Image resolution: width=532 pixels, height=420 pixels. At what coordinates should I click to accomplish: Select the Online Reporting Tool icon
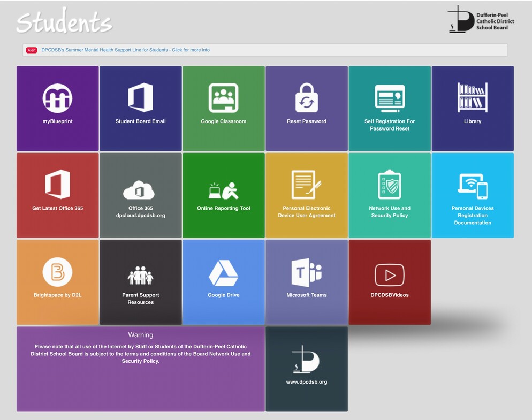coord(223,190)
